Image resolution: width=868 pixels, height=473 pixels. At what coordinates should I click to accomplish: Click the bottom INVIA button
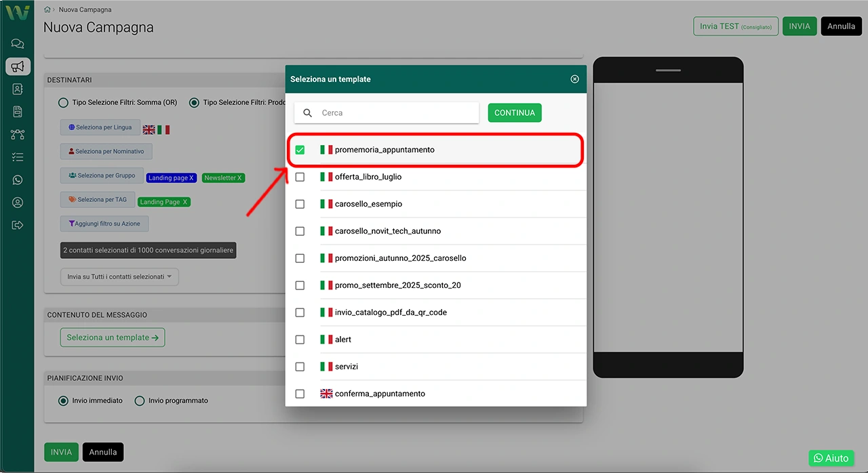click(61, 452)
